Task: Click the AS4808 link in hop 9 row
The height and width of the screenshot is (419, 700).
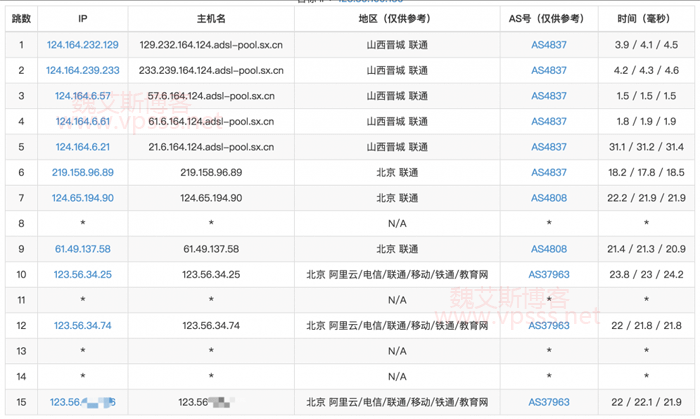Action: [x=548, y=249]
